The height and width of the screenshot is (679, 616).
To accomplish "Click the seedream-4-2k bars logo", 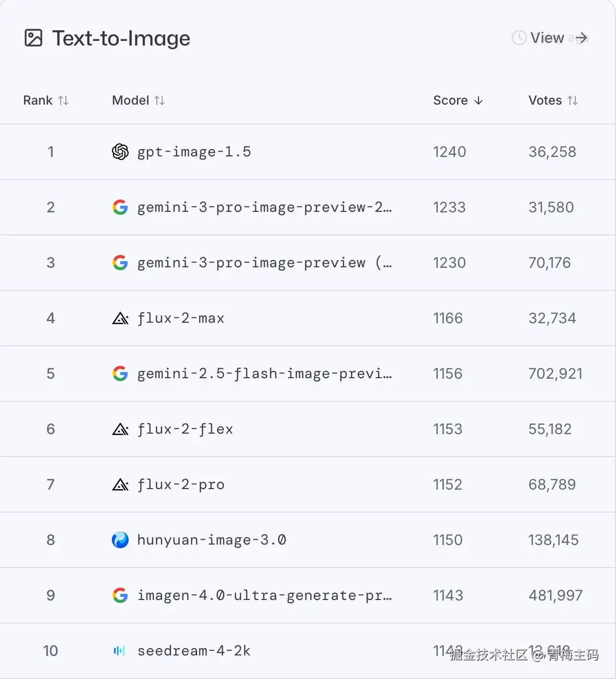I will 120,651.
